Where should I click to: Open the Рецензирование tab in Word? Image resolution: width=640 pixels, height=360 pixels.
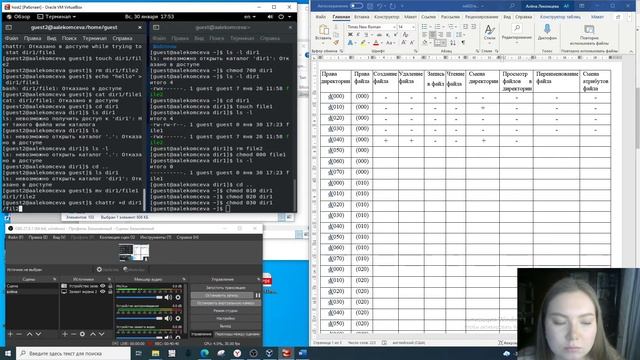[482, 17]
